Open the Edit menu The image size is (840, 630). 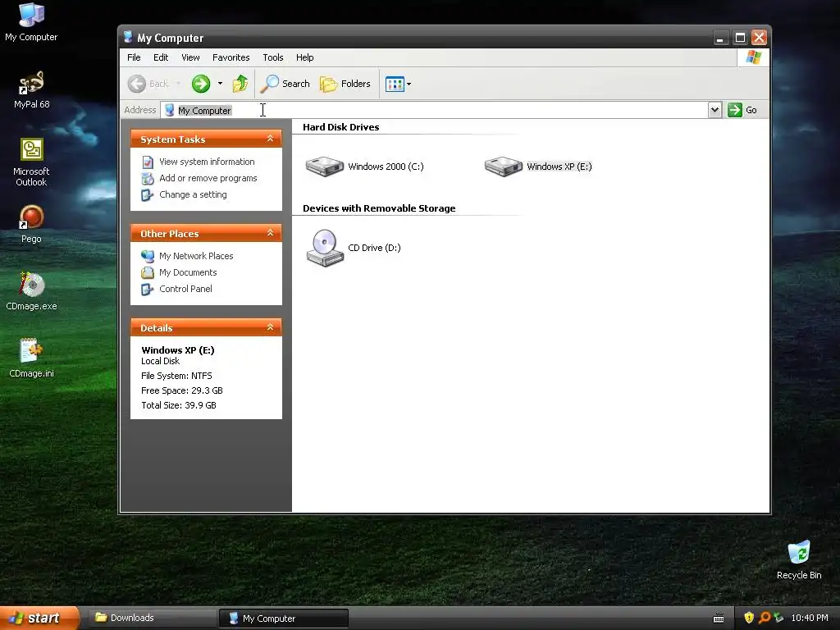click(161, 57)
